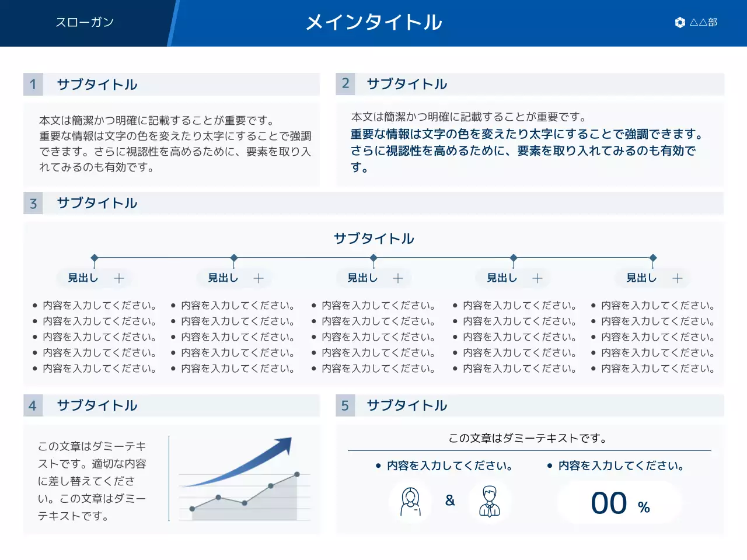Click the hexagon logo beside △△部
This screenshot has width=747, height=560.
tap(679, 23)
